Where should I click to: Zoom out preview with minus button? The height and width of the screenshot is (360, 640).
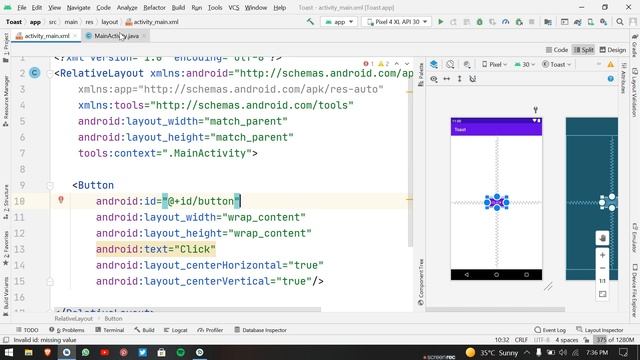point(602,268)
